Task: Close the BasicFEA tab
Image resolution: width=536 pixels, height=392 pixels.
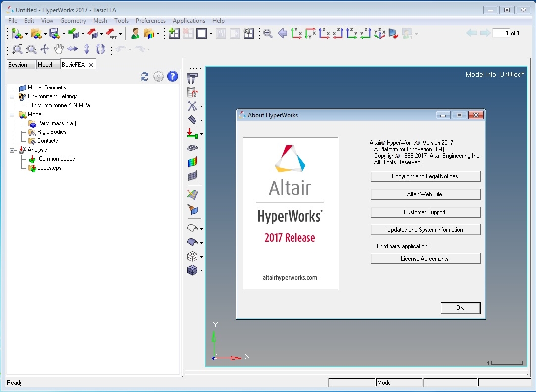Action: click(x=91, y=65)
